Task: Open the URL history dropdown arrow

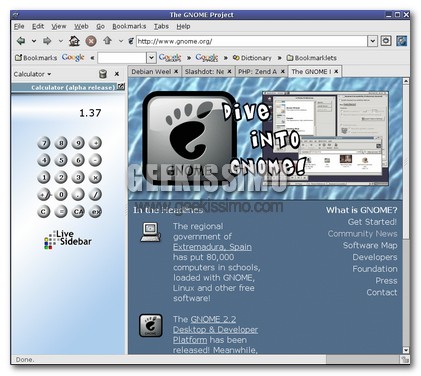Action: coord(372,41)
